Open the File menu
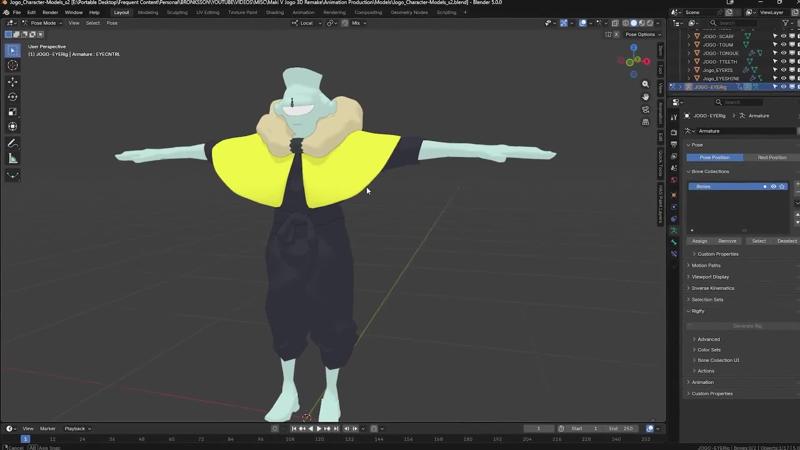Image resolution: width=800 pixels, height=450 pixels. 17,12
